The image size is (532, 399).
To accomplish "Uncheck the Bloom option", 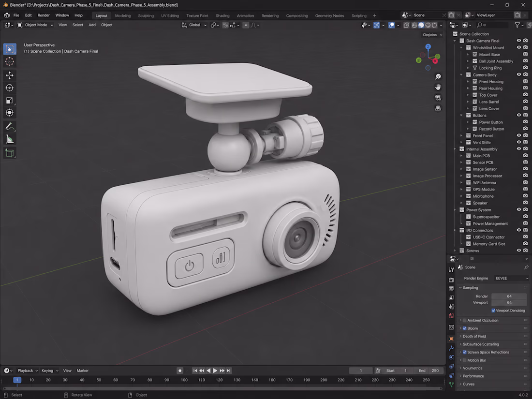I will click(464, 328).
